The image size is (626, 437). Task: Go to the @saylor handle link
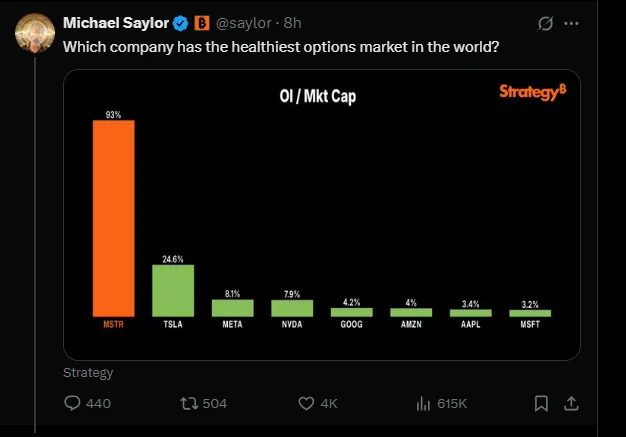tap(244, 23)
